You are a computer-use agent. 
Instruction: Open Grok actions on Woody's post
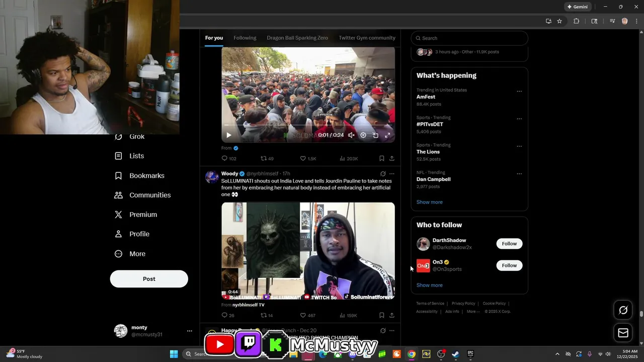click(383, 173)
